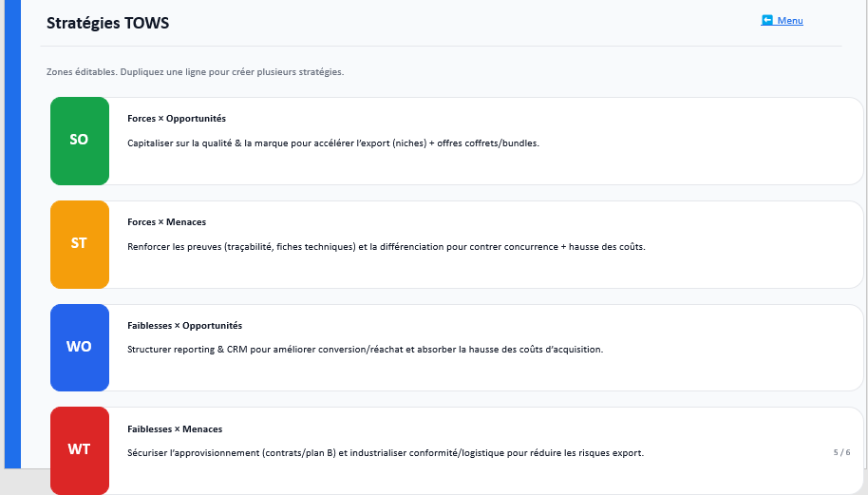The width and height of the screenshot is (868, 495).
Task: Edit the 'Sécuriser l'approvisionnement' strategy text
Action: [x=386, y=452]
